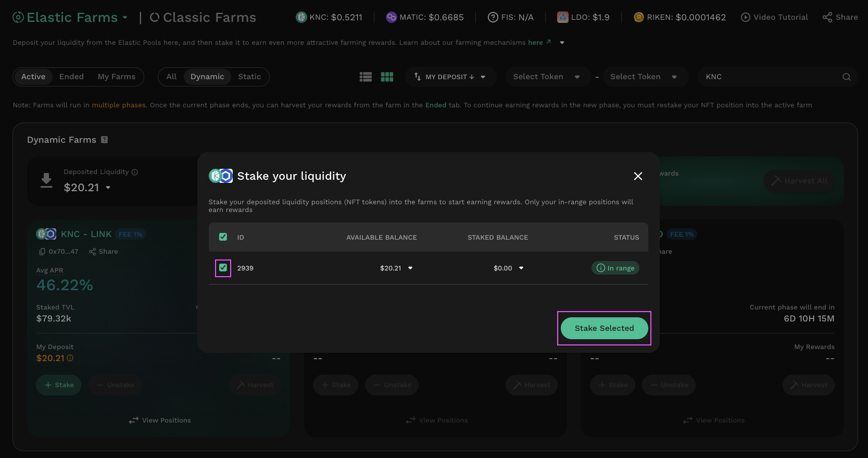Switch to grid view icon
The height and width of the screenshot is (458, 868).
coord(387,77)
